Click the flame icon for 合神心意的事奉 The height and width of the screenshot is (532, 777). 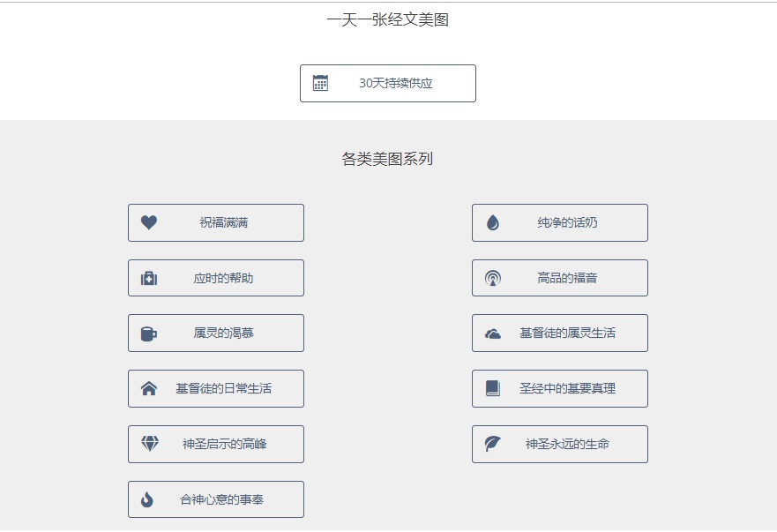coord(147,499)
